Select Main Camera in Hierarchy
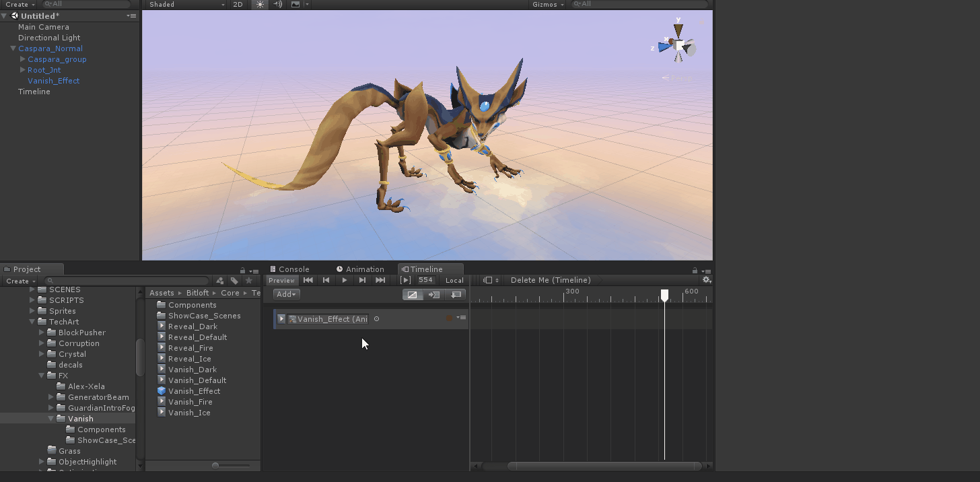This screenshot has height=482, width=980. [43, 27]
